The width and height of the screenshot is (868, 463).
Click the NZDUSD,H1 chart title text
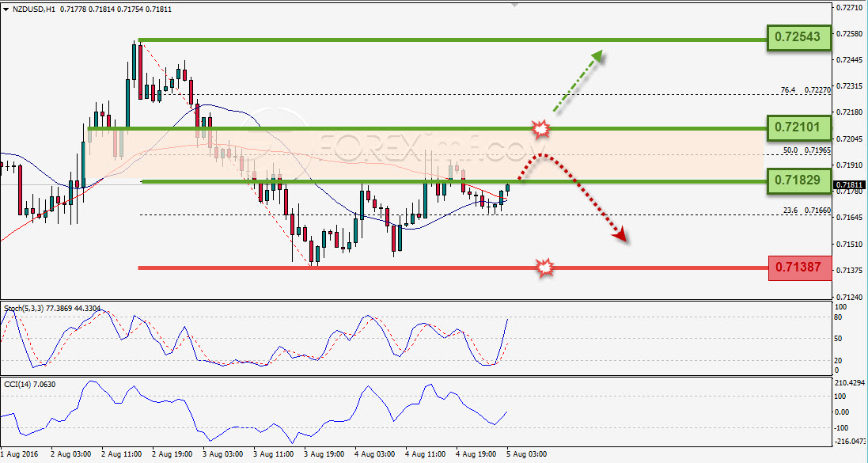point(34,9)
